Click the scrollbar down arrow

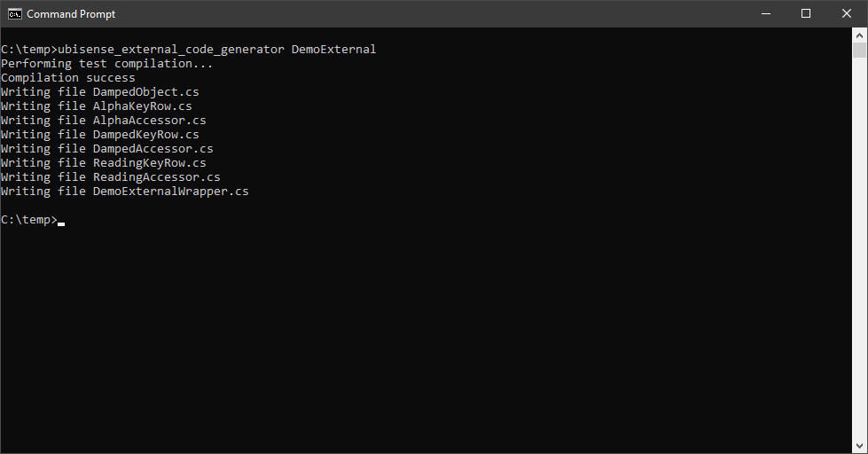point(859,446)
